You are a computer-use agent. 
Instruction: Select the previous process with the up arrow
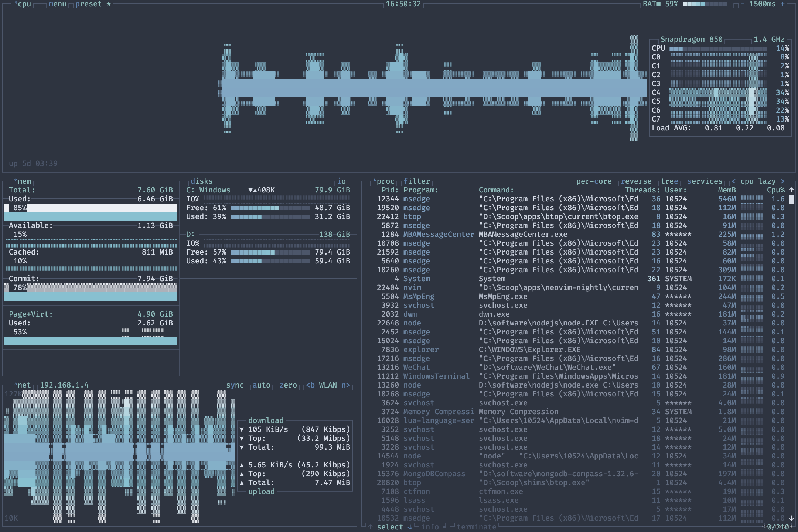tap(370, 527)
